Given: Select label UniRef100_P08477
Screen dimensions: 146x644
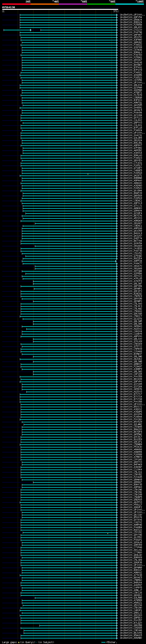Looking at the screenshot, I should click(x=131, y=263).
